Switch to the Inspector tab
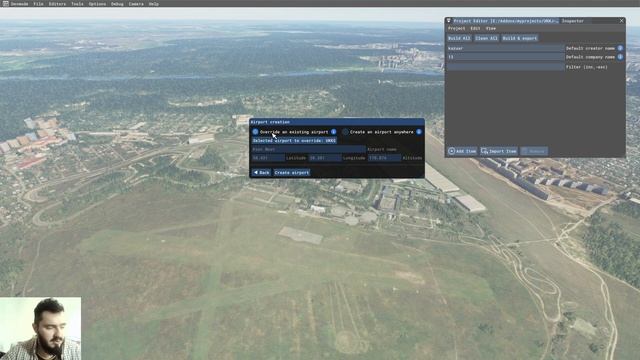The image size is (640, 360). pyautogui.click(x=572, y=21)
